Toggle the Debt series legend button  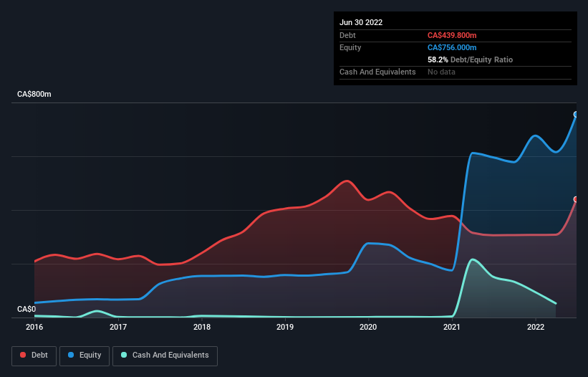click(34, 355)
